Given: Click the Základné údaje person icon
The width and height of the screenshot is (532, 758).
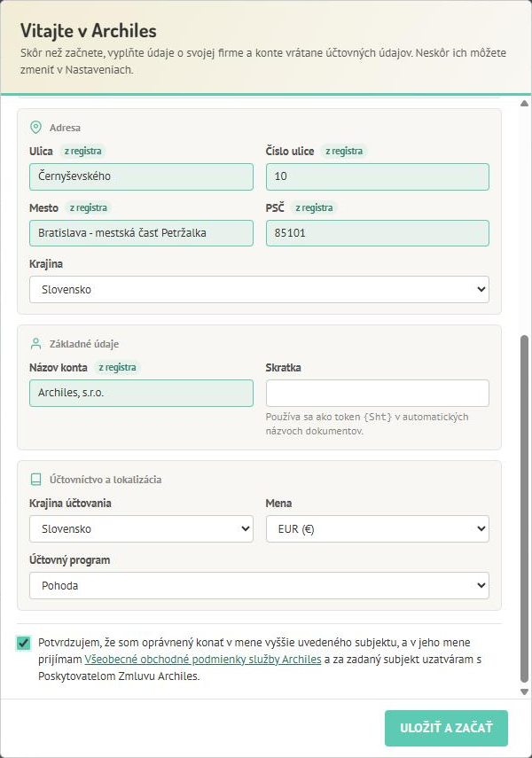Looking at the screenshot, I should point(35,344).
